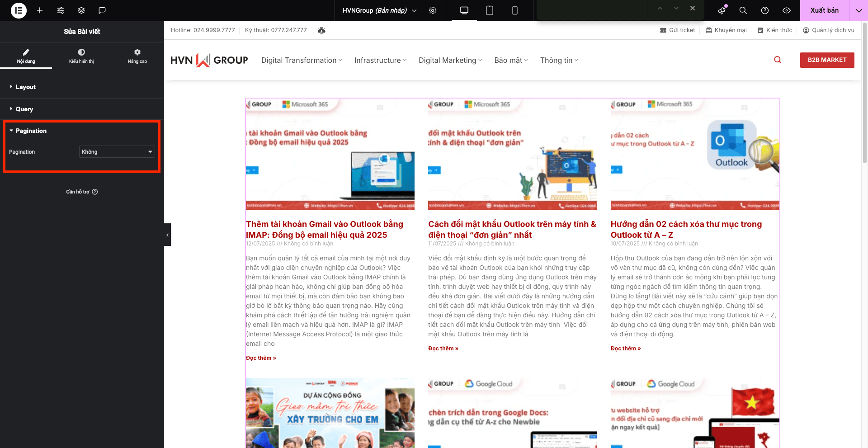The image size is (868, 448).
Task: Open the structure layers icon
Action: click(x=81, y=10)
